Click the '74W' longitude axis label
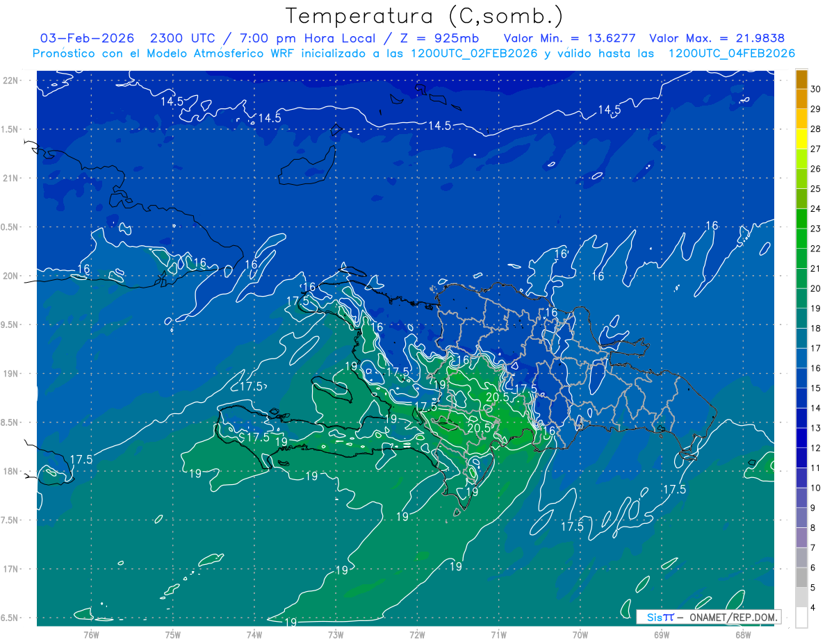The image size is (834, 644). [x=254, y=634]
